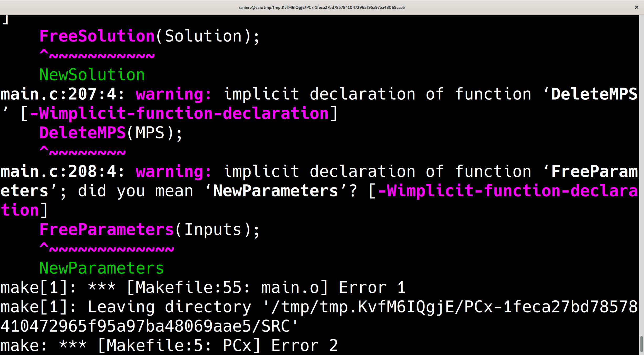Click the Makefile:5 PCx Error 2 line
Viewport: 644px width, 355px height.
tap(169, 346)
